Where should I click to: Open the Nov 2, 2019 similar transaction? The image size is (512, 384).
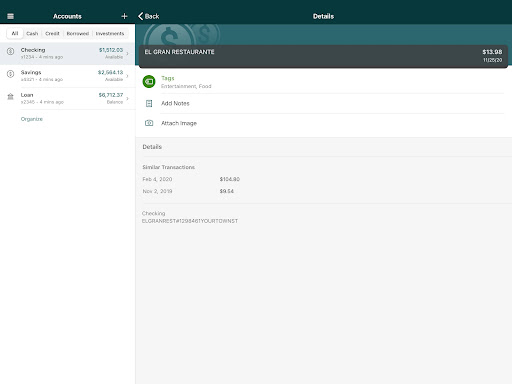188,191
